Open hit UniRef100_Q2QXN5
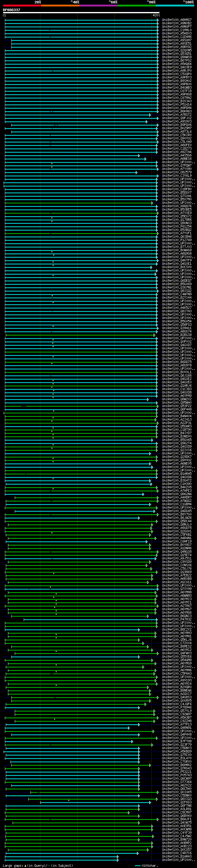197x868 pixels. [177, 50]
